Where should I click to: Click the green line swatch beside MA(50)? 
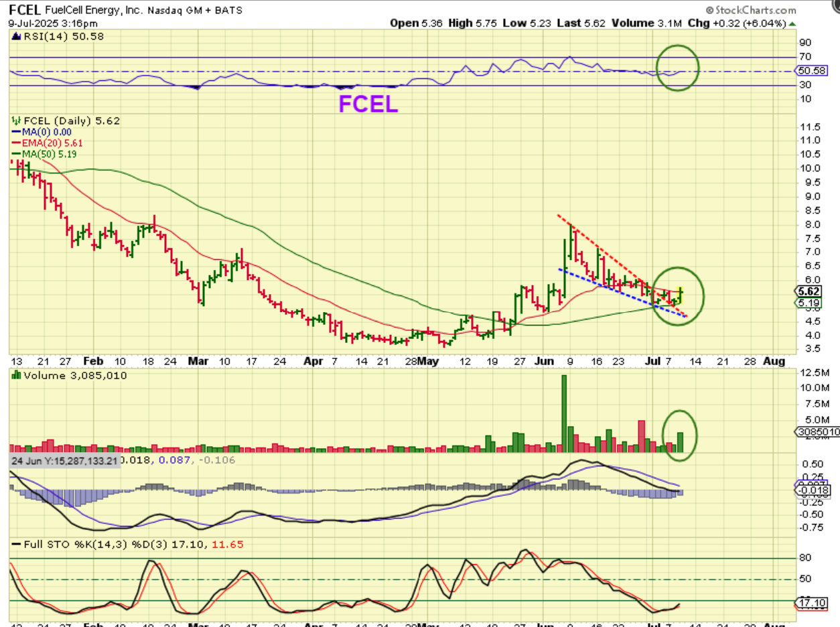point(17,153)
